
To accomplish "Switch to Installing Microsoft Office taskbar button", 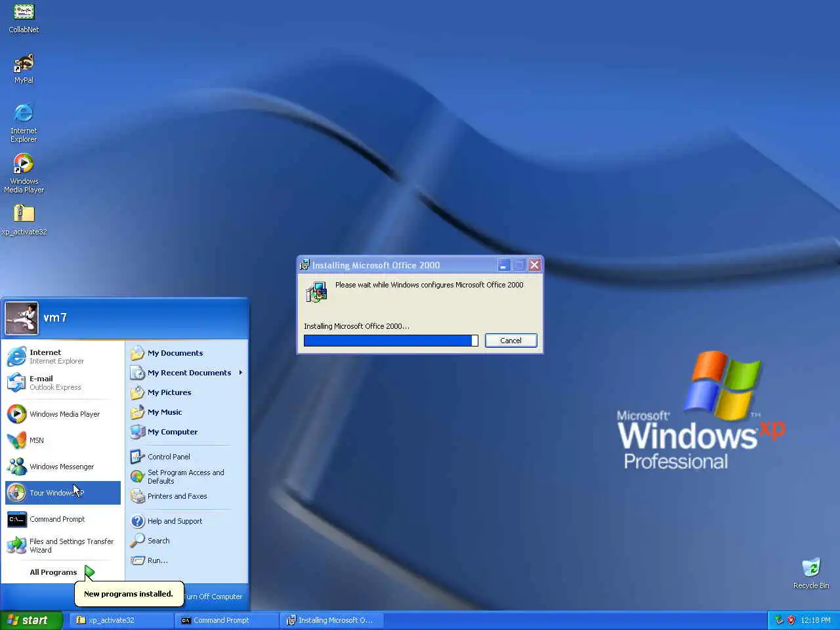I will pos(331,620).
